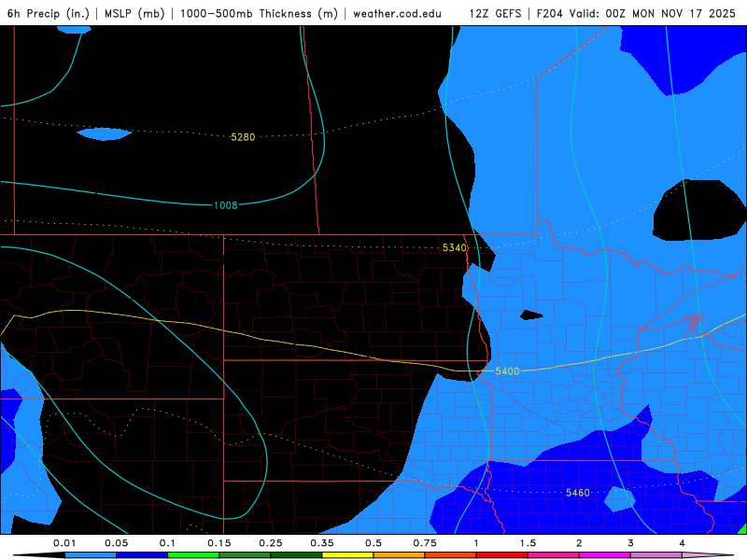Click the dark orange 0.75–1 legend swatch
The width and height of the screenshot is (747, 560).
[451, 555]
